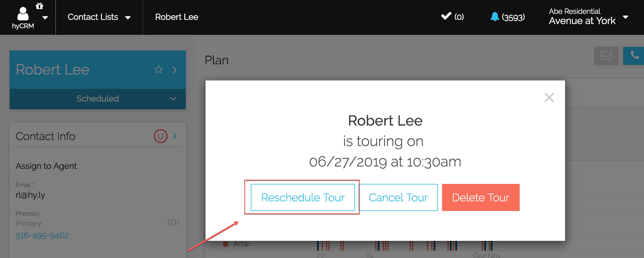644x258 pixels.
Task: Click the red circled U icon
Action: point(160,136)
